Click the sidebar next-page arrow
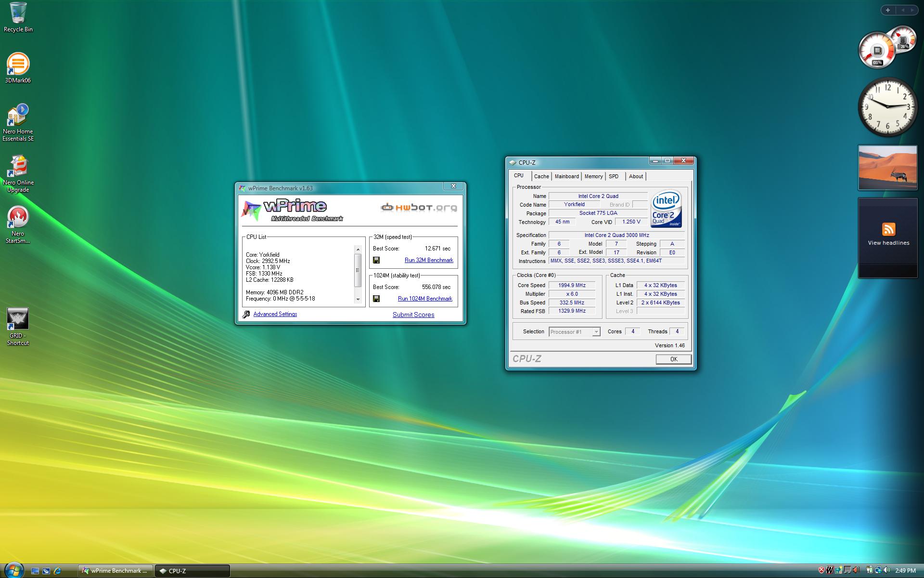 click(x=912, y=10)
